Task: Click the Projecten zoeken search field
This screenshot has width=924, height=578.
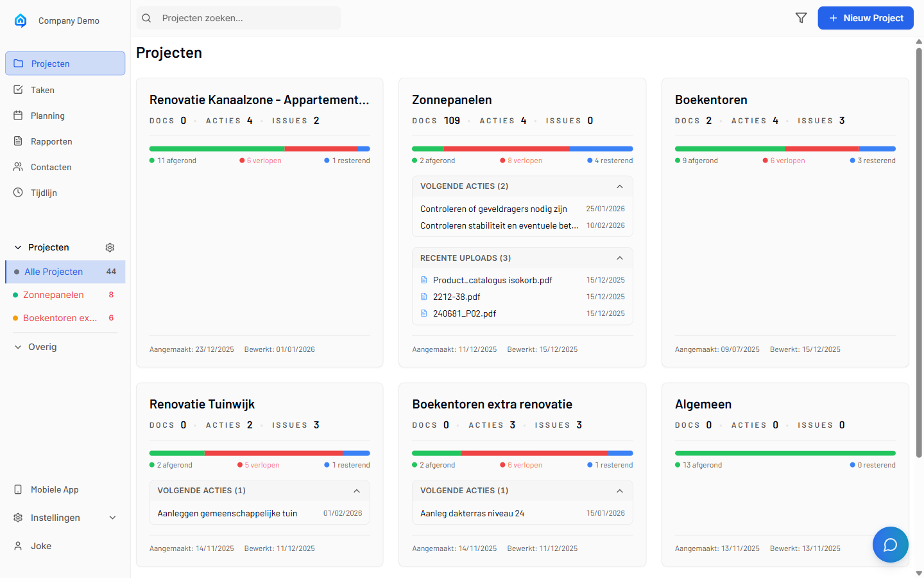Action: [x=238, y=18]
